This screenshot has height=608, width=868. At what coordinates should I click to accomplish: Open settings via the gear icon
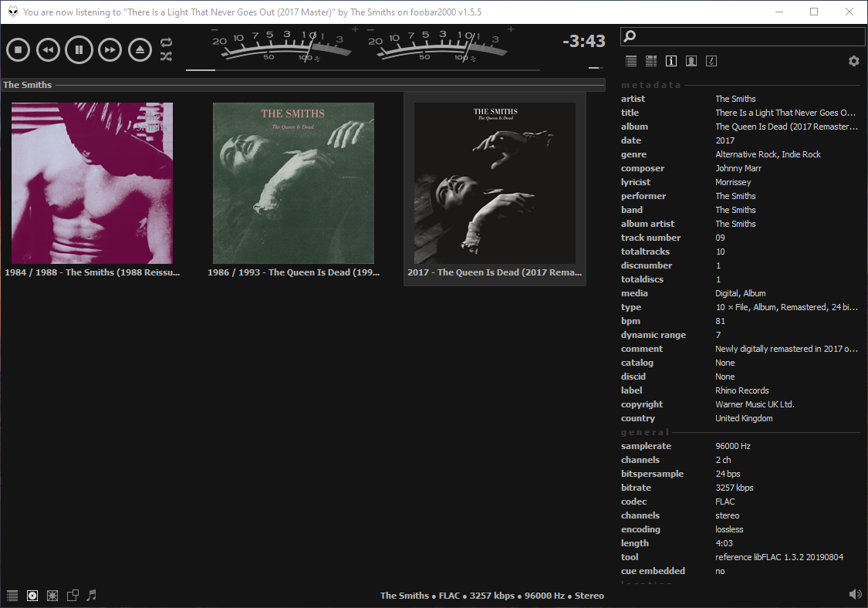(x=854, y=61)
